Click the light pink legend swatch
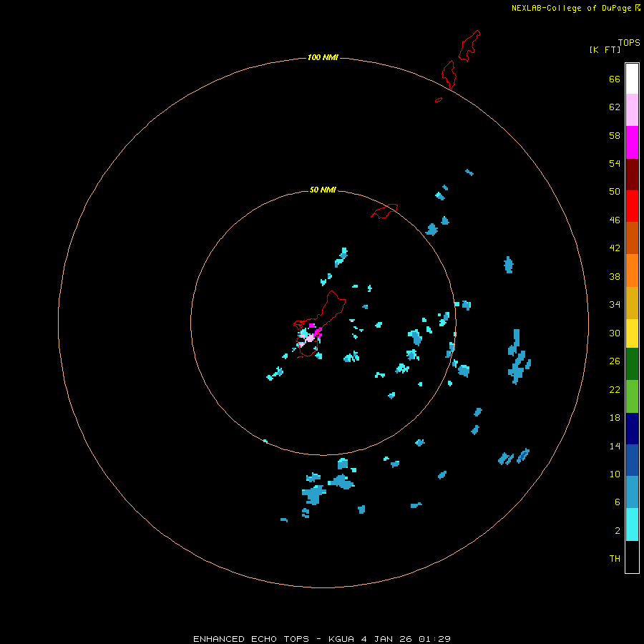This screenshot has height=644, width=644. click(632, 110)
